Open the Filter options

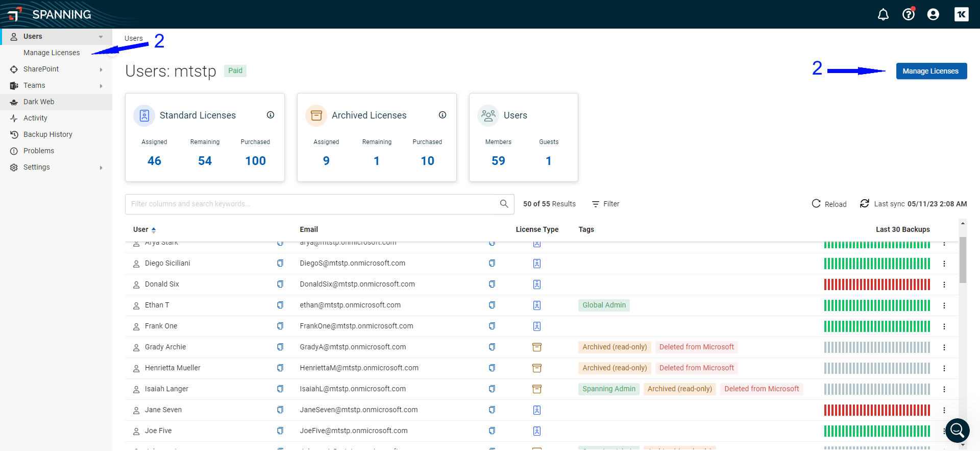pos(605,204)
